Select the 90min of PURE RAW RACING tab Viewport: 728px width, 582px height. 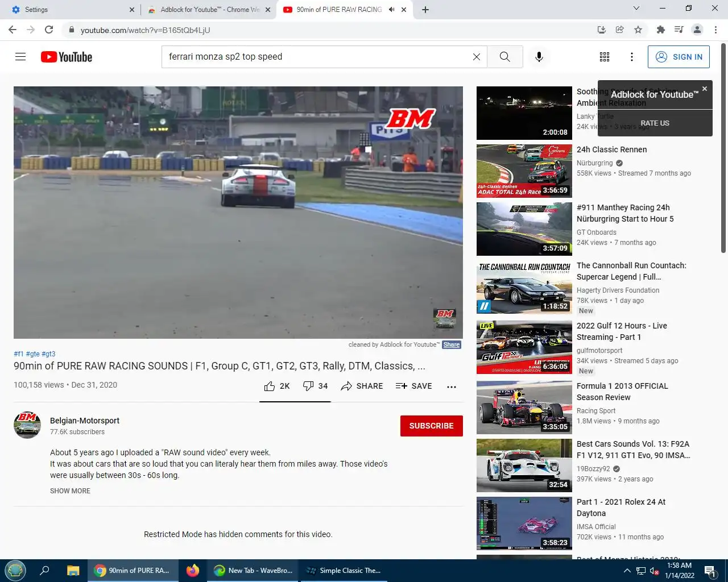339,10
